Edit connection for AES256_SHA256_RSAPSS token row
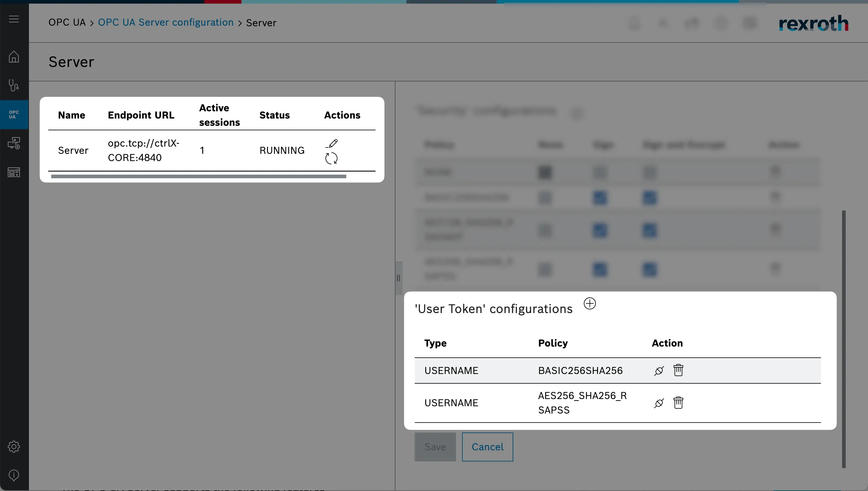Viewport: 868px width, 491px height. pyautogui.click(x=659, y=403)
